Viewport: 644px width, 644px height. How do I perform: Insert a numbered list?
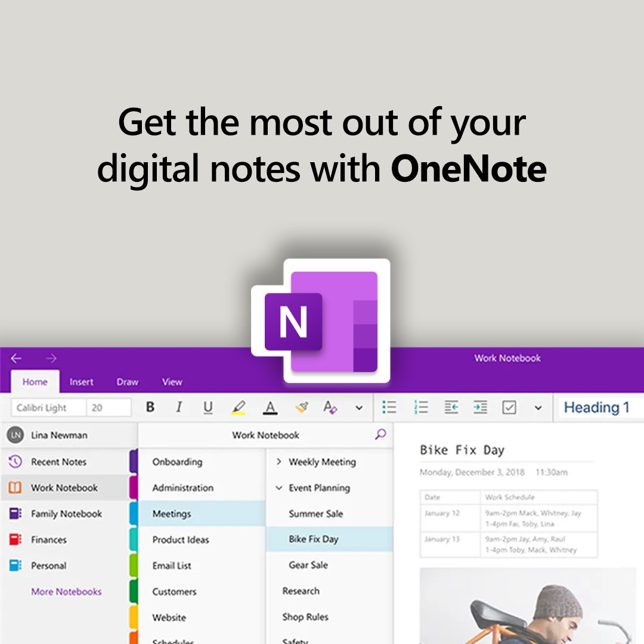tap(421, 407)
